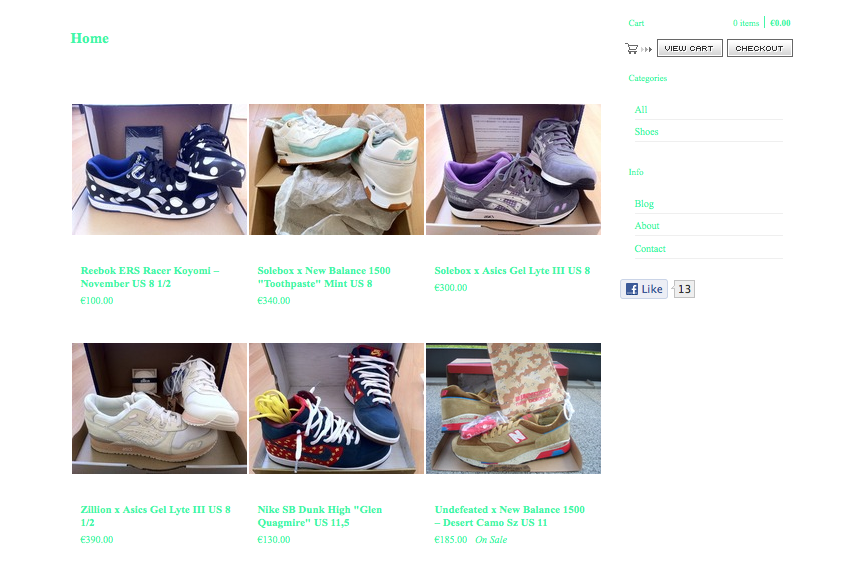Screen dimensions: 850x572
Task: Click the Facebook Like button
Action: click(x=644, y=289)
